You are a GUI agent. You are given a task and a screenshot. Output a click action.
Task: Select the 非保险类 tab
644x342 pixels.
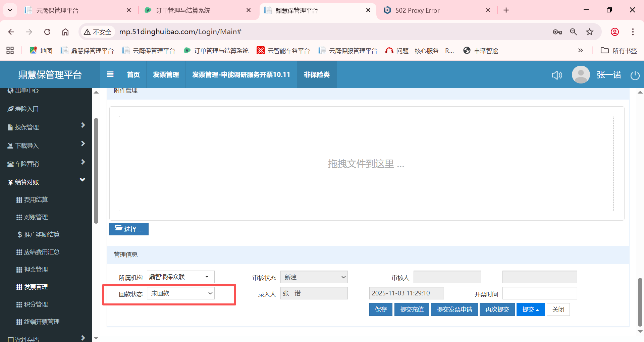tap(317, 74)
